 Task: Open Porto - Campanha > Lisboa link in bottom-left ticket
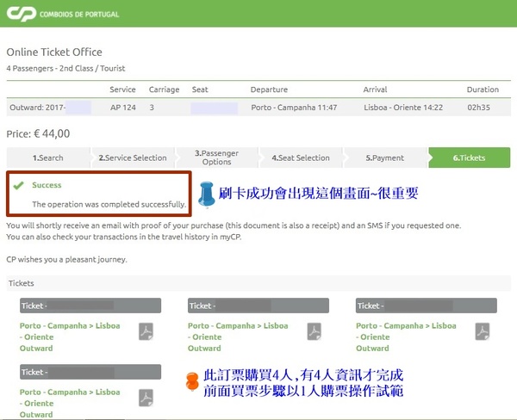[x=70, y=392]
